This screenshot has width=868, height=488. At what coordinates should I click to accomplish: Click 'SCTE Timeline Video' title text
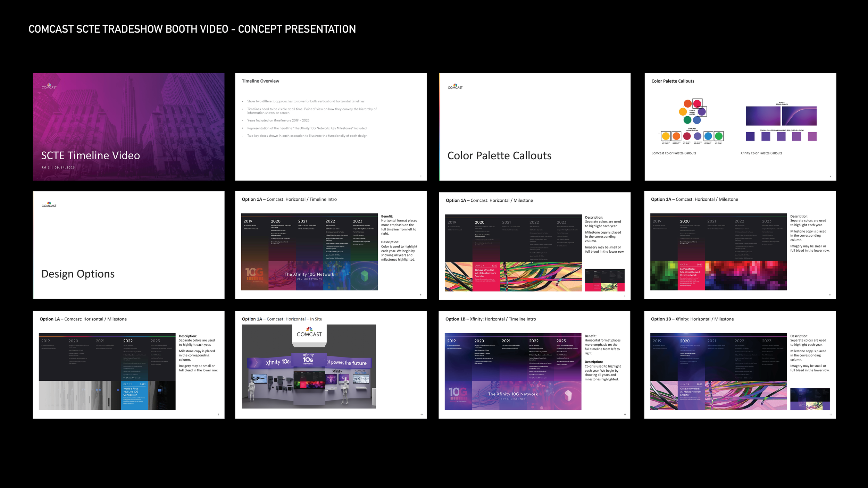(91, 155)
